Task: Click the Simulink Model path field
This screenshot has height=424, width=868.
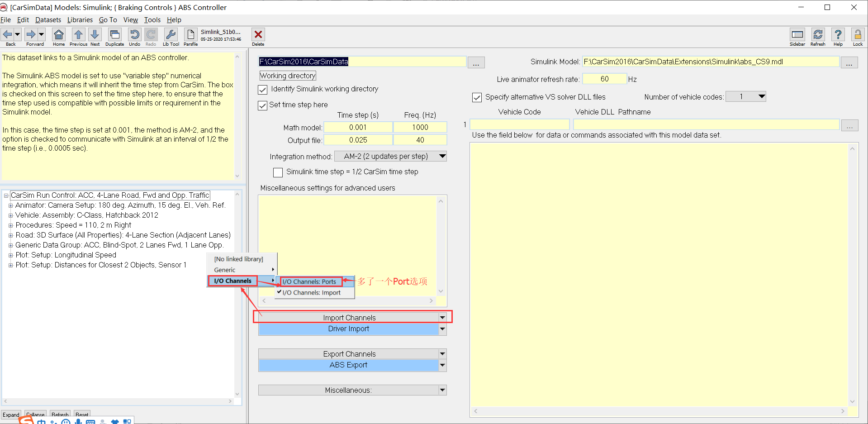Action: click(x=711, y=62)
